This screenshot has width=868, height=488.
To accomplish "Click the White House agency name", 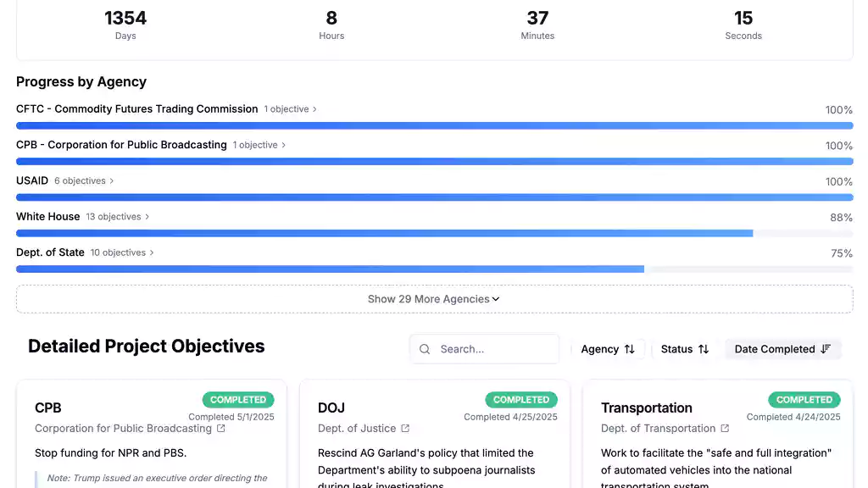I will click(x=48, y=217).
